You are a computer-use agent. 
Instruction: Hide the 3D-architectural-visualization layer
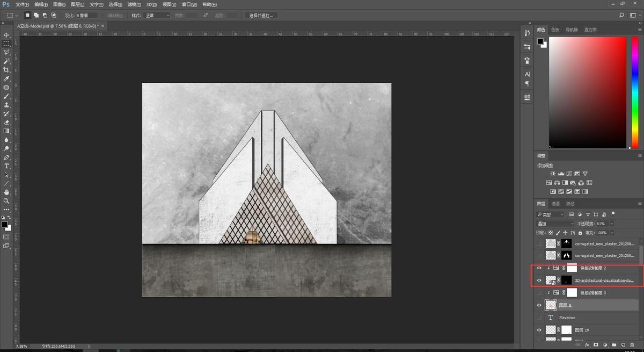(539, 280)
